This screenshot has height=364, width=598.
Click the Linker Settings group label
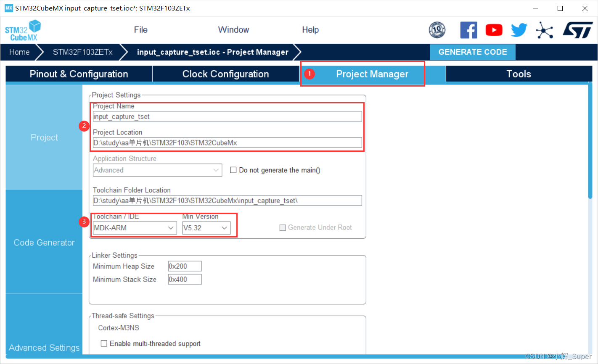[114, 255]
